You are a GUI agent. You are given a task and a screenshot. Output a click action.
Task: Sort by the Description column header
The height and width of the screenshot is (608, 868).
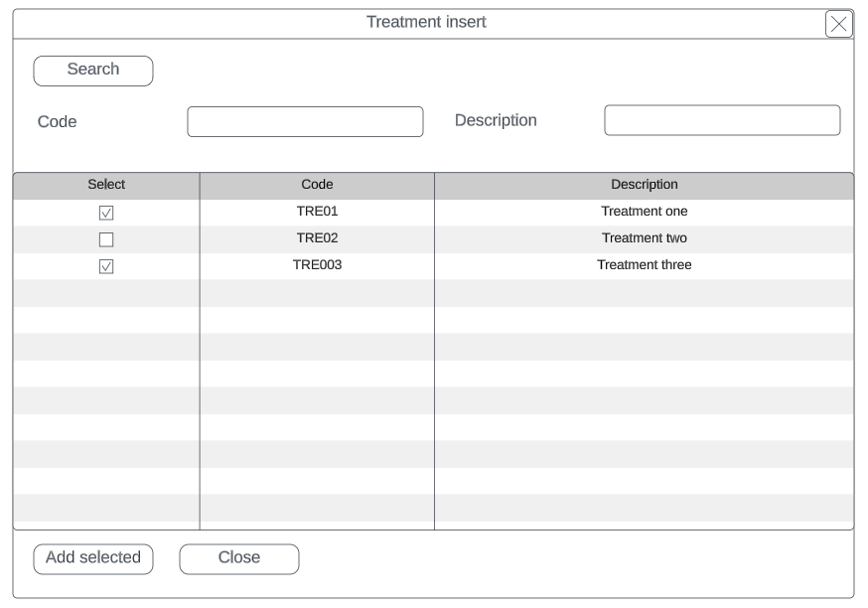coord(644,185)
